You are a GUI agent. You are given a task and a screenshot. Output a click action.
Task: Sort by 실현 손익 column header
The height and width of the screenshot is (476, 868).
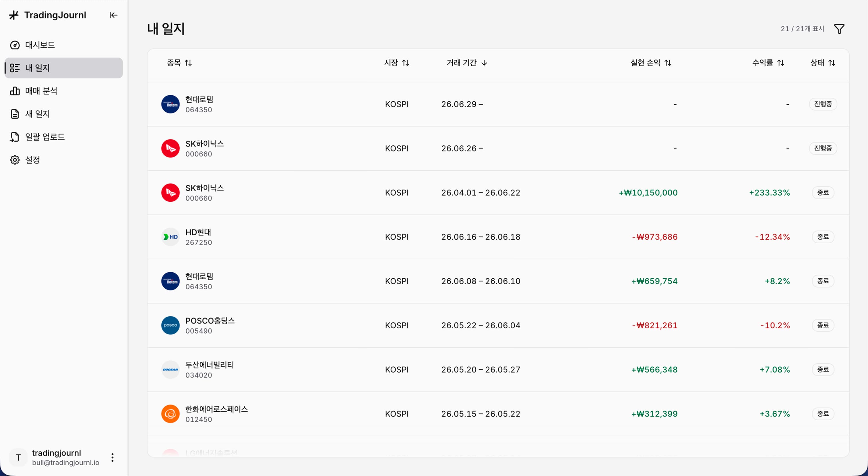pyautogui.click(x=651, y=63)
